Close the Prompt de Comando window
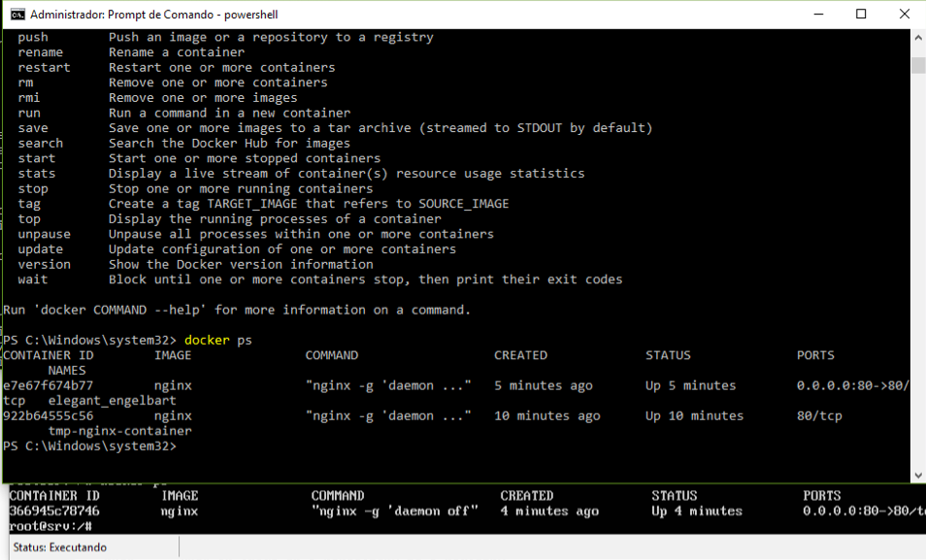This screenshot has width=926, height=560. 905,15
